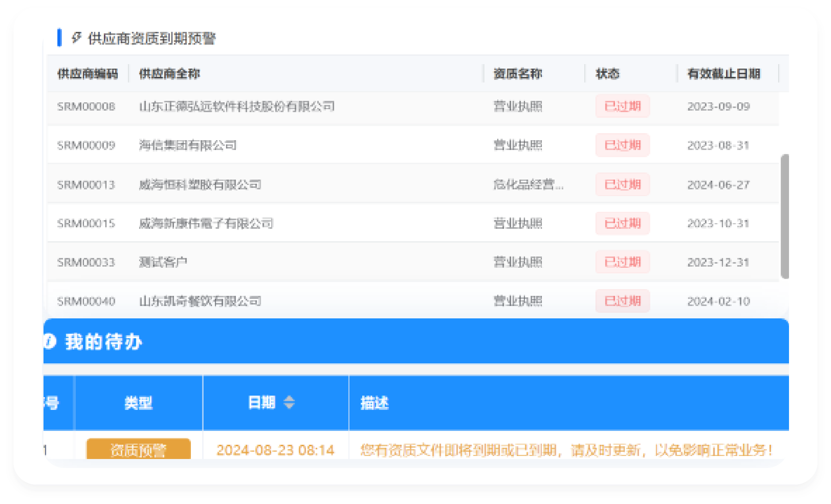Click the 资质名称 column header
This screenshot has width=831, height=504.
pos(517,74)
